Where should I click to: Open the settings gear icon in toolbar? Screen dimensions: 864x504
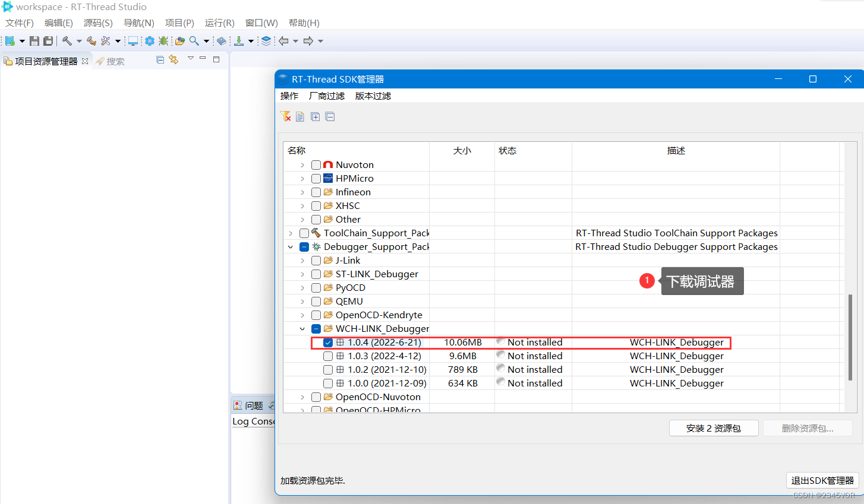pos(149,40)
